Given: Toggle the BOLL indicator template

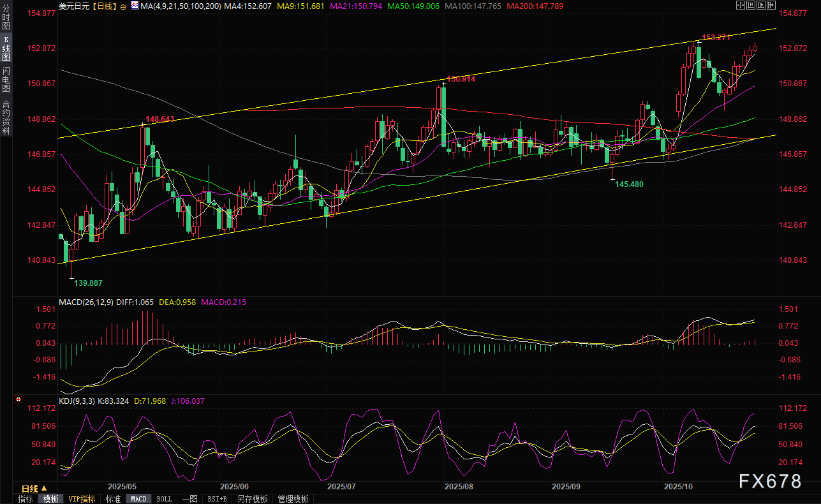Looking at the screenshot, I should pos(164,499).
